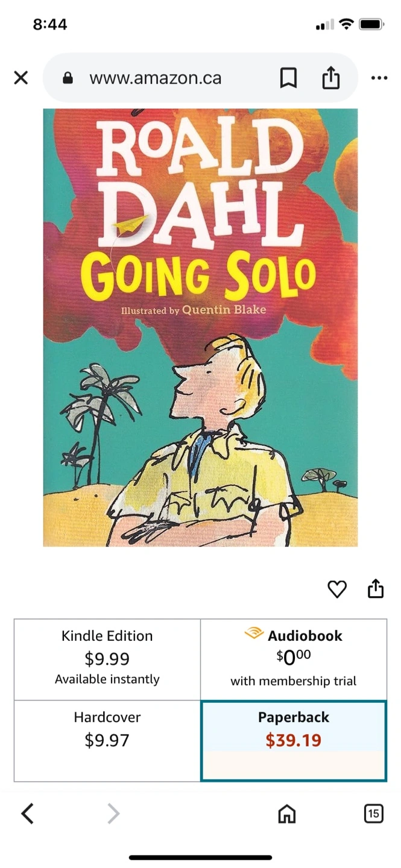This screenshot has height=868, width=401.
Task: Select the www.amazon.ca address field
Action: (x=155, y=78)
